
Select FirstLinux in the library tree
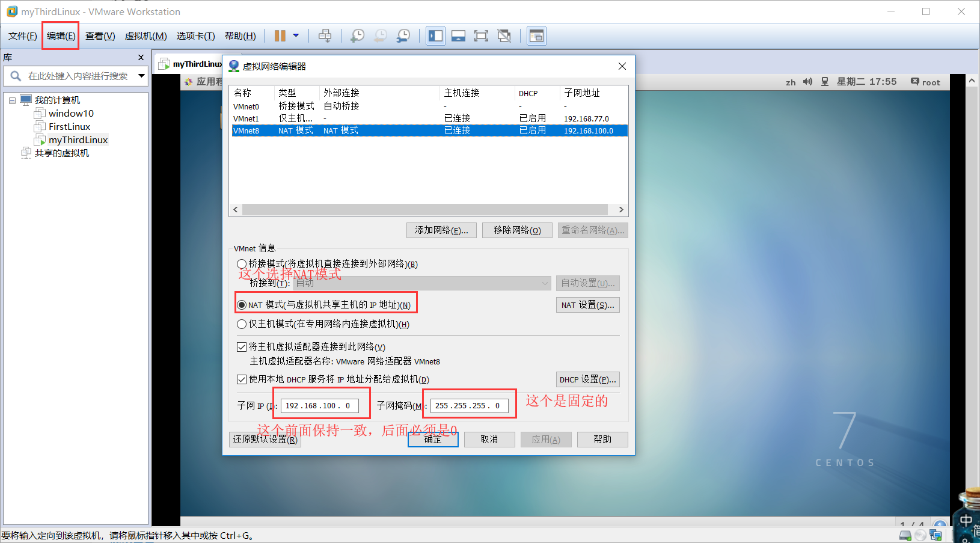(69, 127)
